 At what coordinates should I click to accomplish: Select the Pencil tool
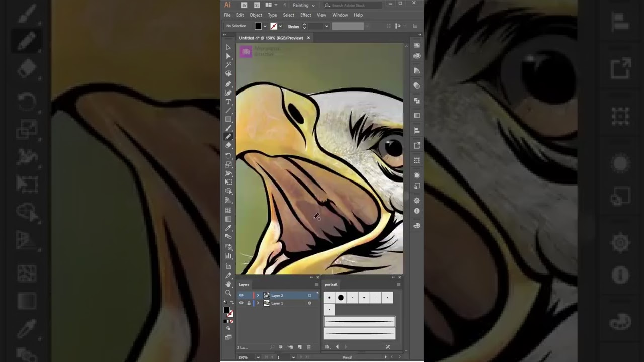[228, 137]
